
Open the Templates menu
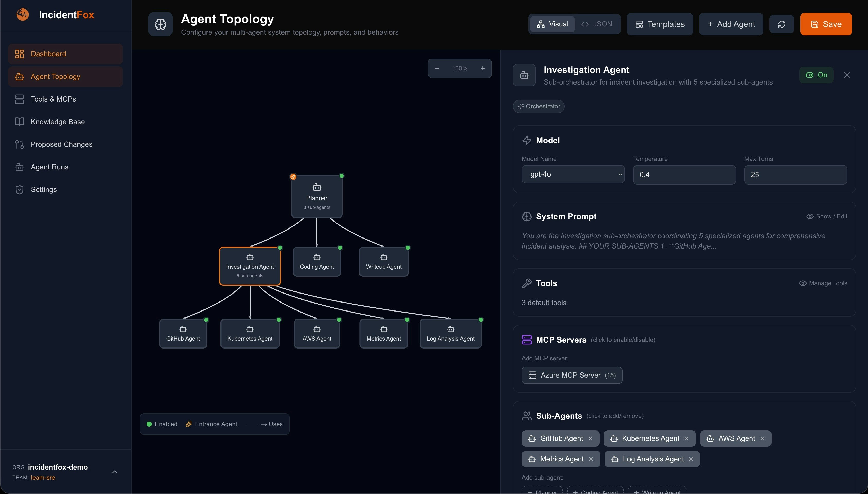click(x=660, y=24)
